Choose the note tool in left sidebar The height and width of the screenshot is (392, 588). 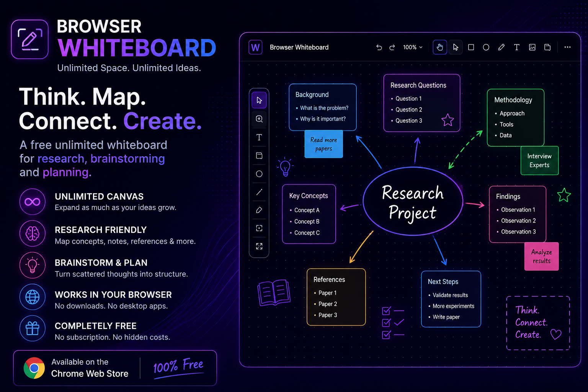[x=259, y=155]
